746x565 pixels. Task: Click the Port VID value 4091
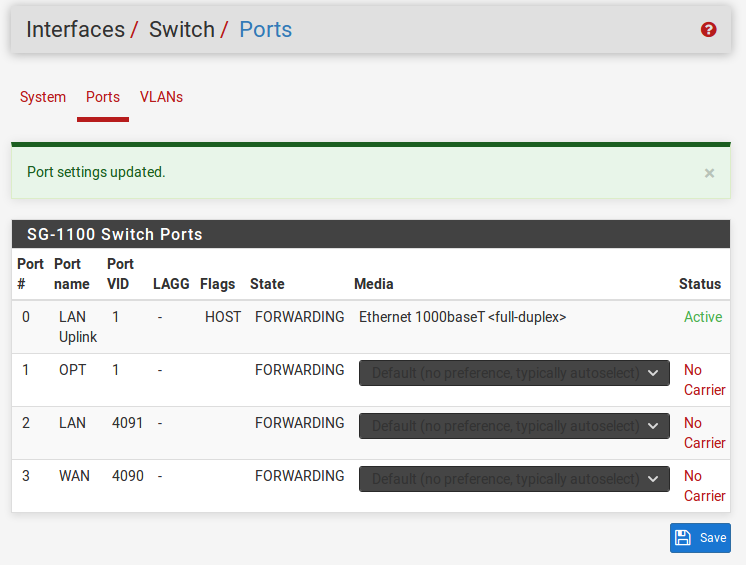(x=127, y=423)
